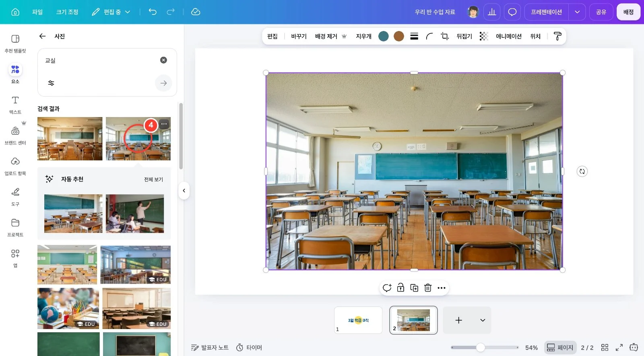Open border style lines icon
This screenshot has width=644, height=356.
pyautogui.click(x=414, y=36)
